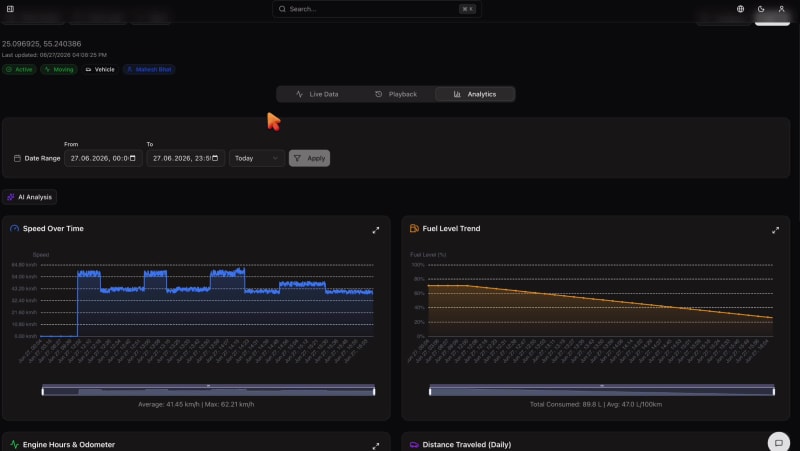The image size is (800, 451).
Task: Edit the From date-time field
Action: coord(103,158)
